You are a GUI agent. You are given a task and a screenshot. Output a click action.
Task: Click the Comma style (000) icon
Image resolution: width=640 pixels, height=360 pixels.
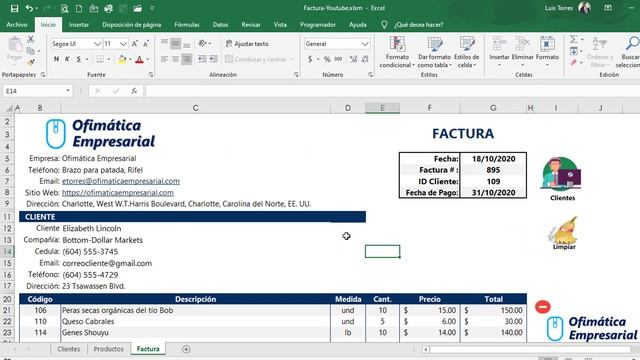click(x=338, y=59)
